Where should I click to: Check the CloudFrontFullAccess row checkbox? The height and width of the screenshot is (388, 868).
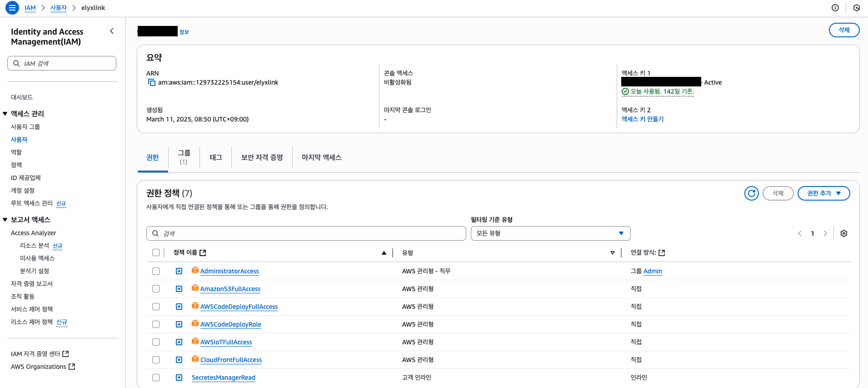coord(156,360)
